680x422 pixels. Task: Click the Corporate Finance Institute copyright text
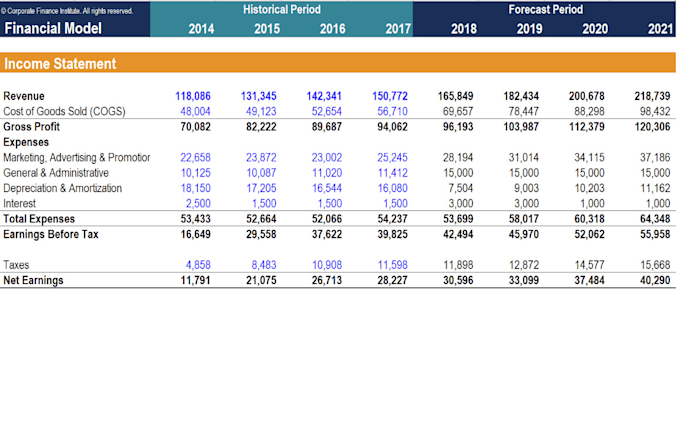(67, 11)
